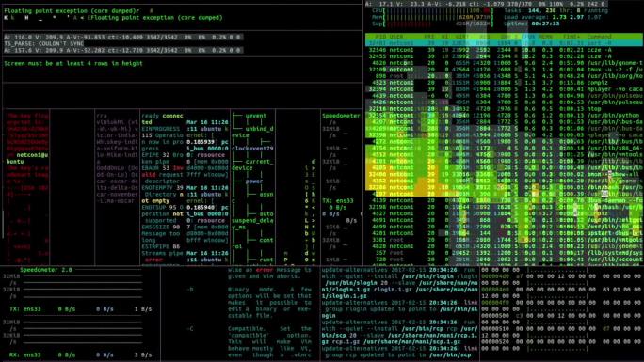Screen dimensions: 644x362
Task: Focus the pane showing Floating point exception
Action: (x=182, y=17)
